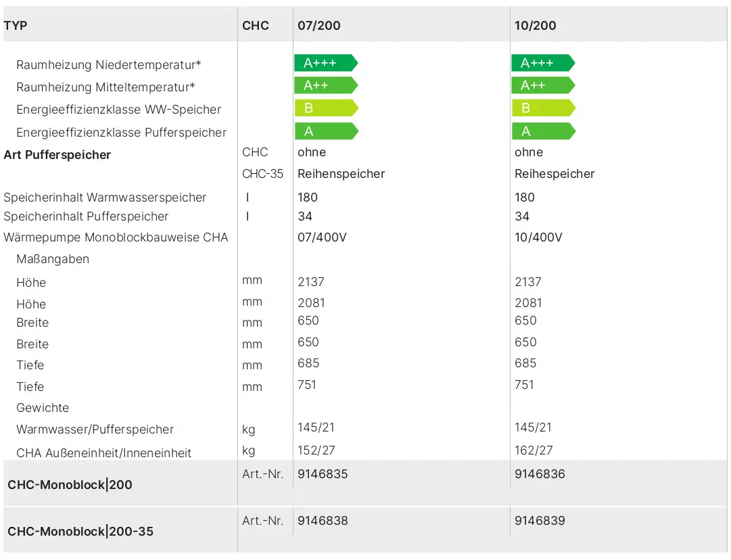Click the B energy label under 10/200

coord(544,108)
